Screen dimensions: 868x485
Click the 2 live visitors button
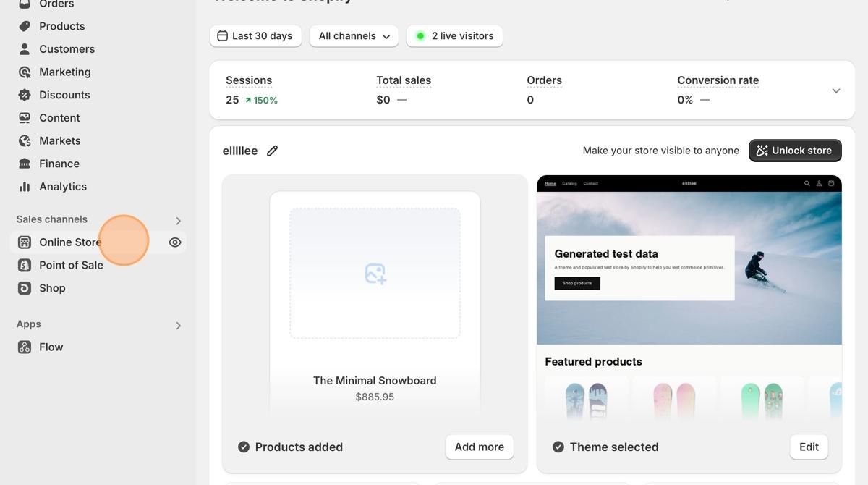[454, 36]
